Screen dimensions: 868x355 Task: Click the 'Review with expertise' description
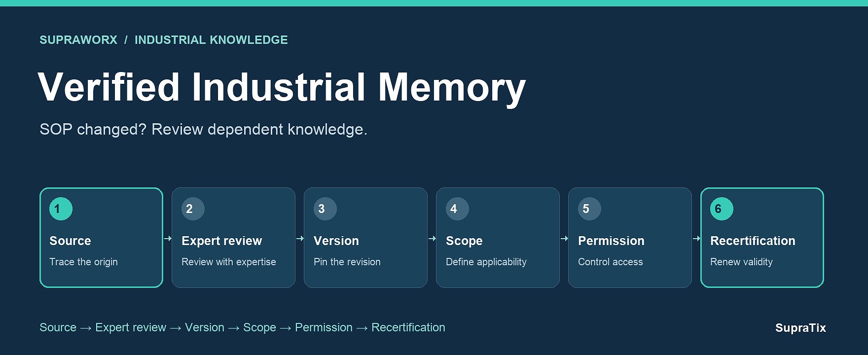[229, 262]
